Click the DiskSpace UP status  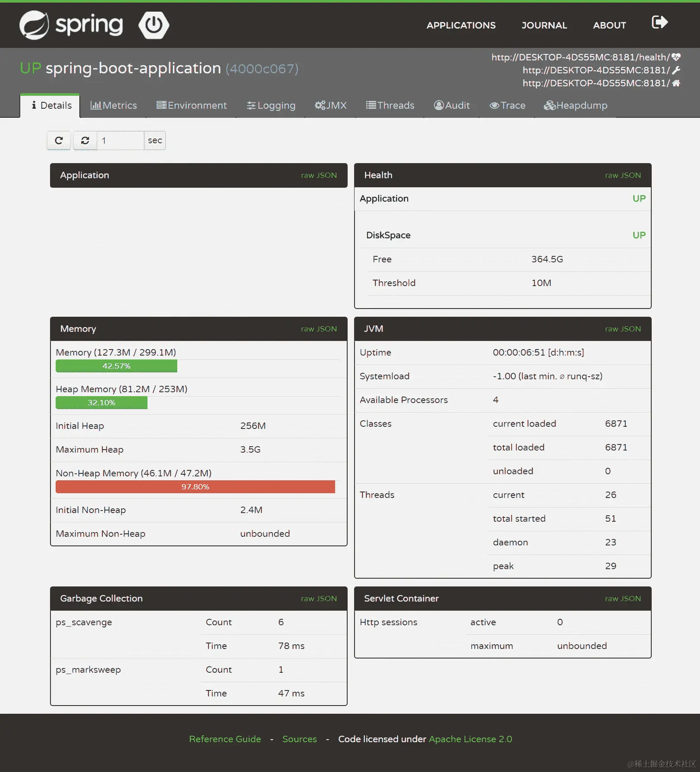coord(639,235)
